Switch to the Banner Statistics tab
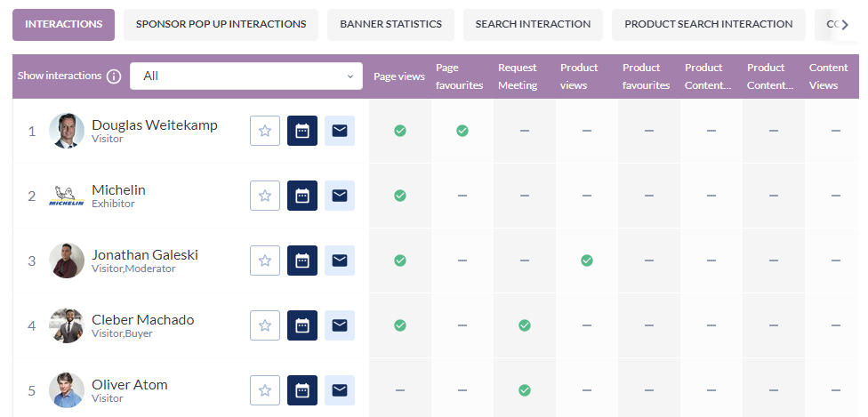 pyautogui.click(x=390, y=24)
